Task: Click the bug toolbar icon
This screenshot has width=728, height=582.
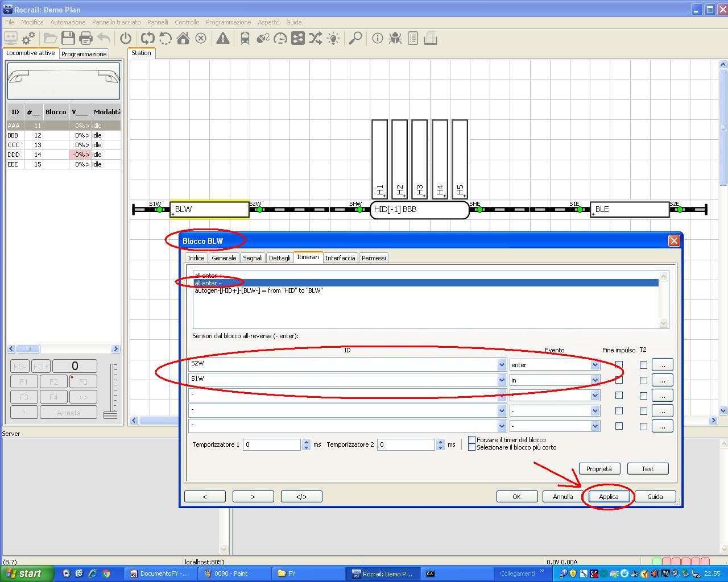Action: click(395, 38)
